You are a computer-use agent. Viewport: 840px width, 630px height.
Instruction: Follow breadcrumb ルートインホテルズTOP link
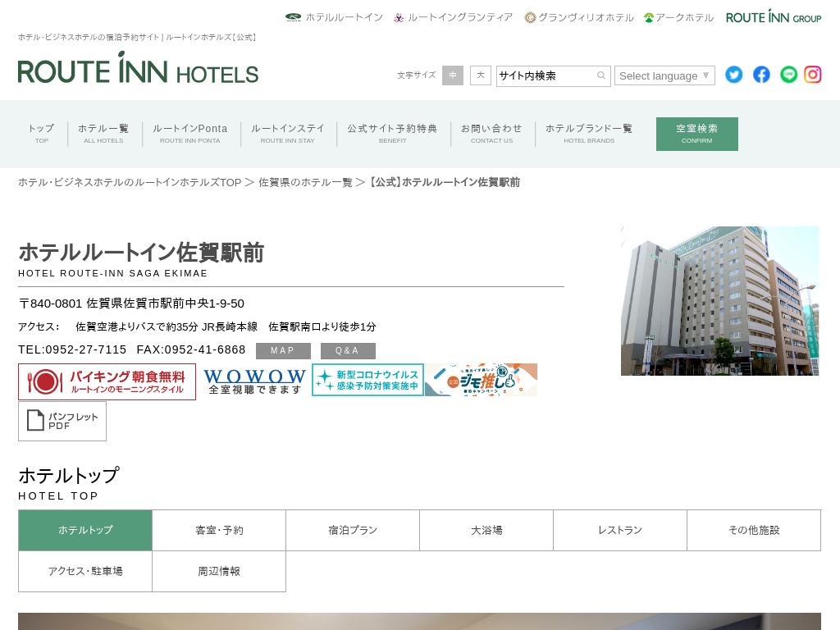point(130,183)
